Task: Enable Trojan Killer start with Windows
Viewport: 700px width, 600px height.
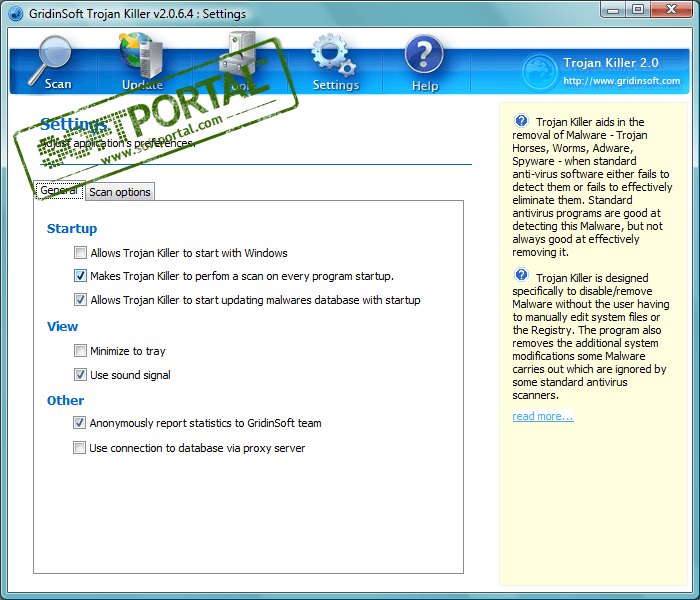Action: tap(80, 253)
